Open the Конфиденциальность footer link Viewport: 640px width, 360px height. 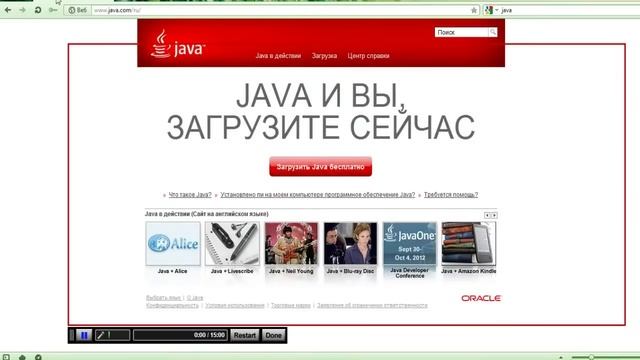click(x=172, y=305)
